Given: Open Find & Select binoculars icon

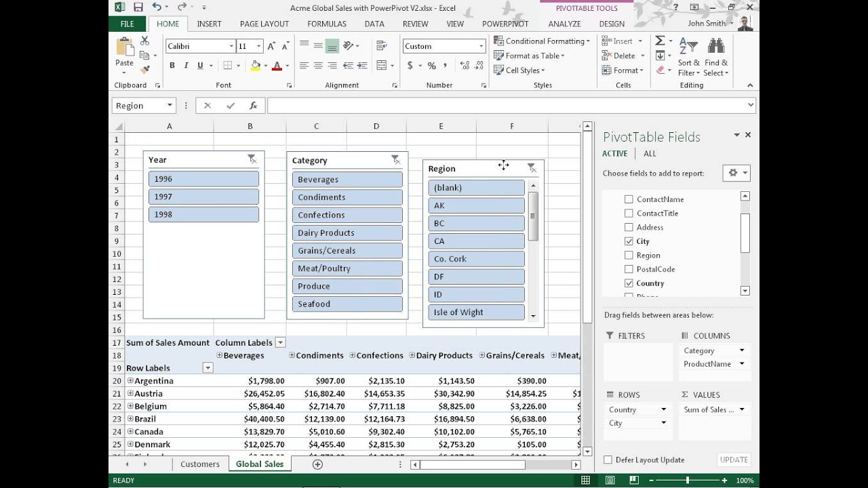Looking at the screenshot, I should pos(715,47).
